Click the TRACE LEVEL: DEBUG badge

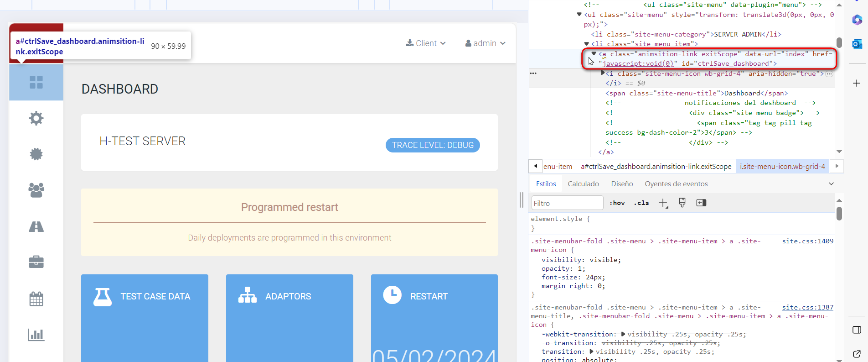[433, 145]
